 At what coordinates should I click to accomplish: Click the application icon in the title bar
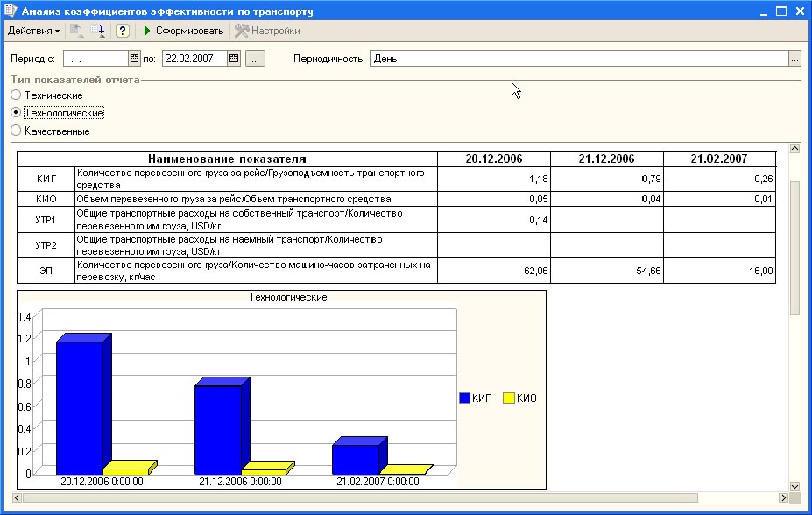[x=11, y=11]
